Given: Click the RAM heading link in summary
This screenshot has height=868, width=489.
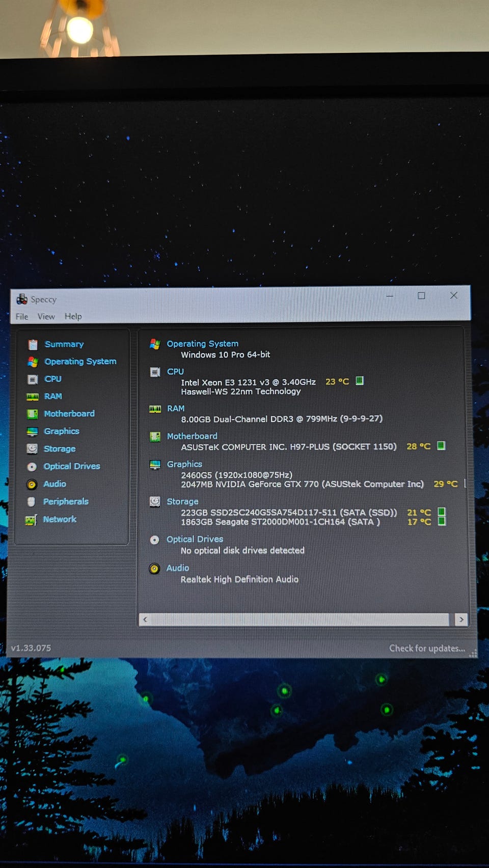Looking at the screenshot, I should [x=176, y=408].
